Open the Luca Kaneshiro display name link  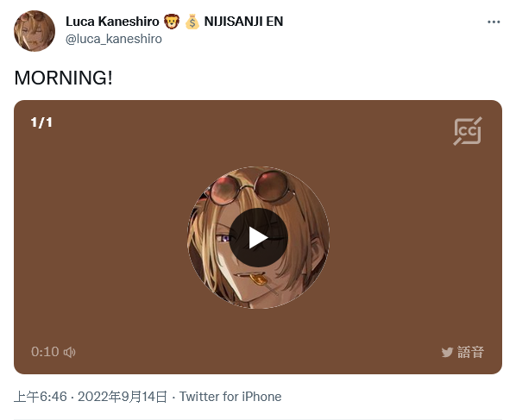coord(112,22)
